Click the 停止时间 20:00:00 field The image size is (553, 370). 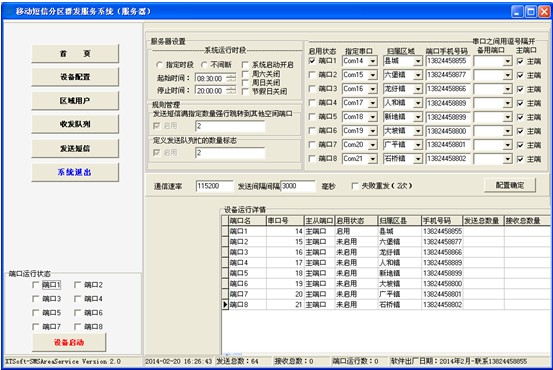point(211,91)
